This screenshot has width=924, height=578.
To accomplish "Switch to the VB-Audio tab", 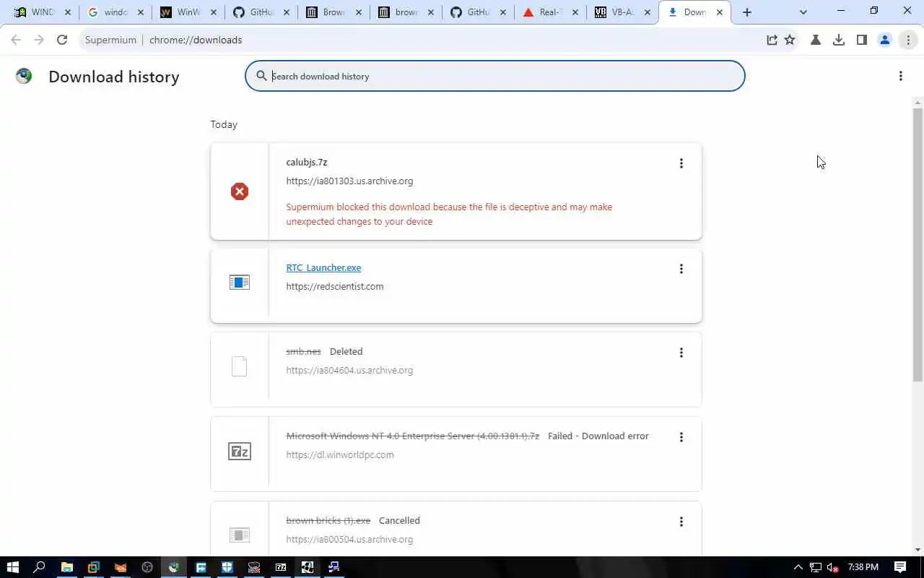I will click(x=622, y=12).
